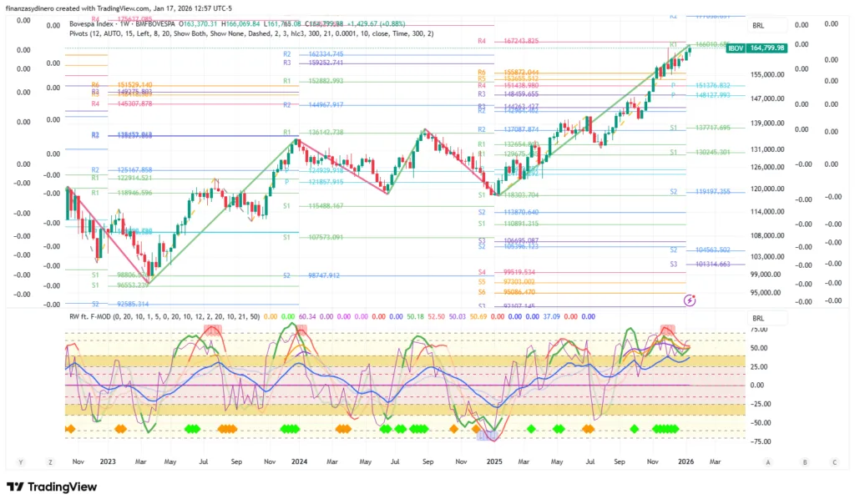The width and height of the screenshot is (855, 504).
Task: Click the Y scale button on time axis
Action: pos(20,461)
